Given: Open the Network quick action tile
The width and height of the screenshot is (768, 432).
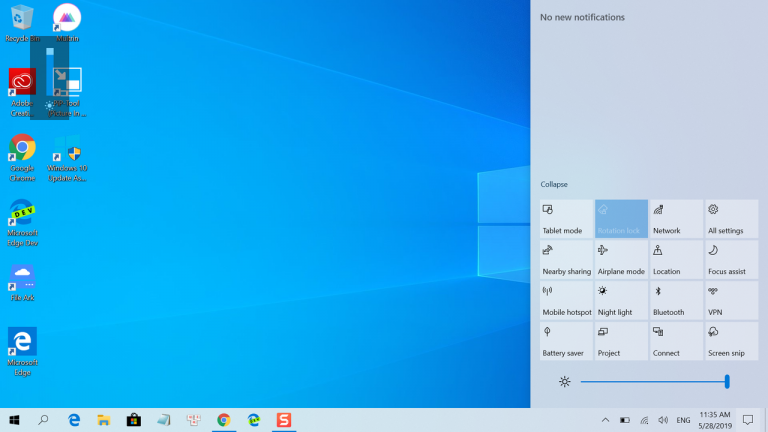Looking at the screenshot, I should 676,218.
